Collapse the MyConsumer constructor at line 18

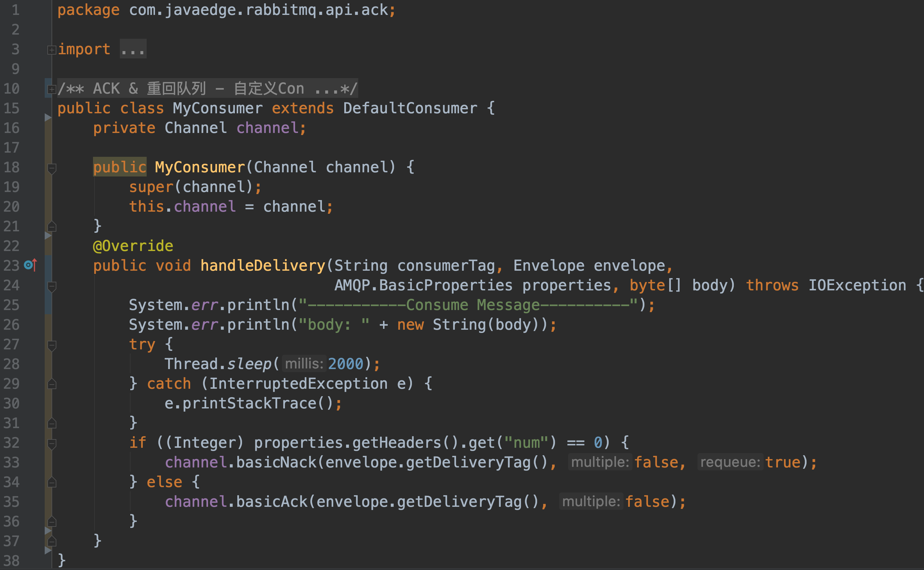(x=52, y=168)
